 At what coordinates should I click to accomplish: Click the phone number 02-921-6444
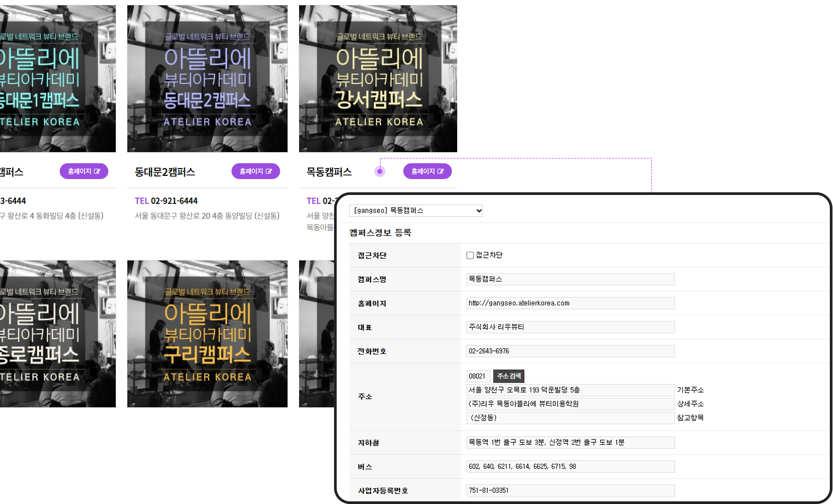coord(174,201)
